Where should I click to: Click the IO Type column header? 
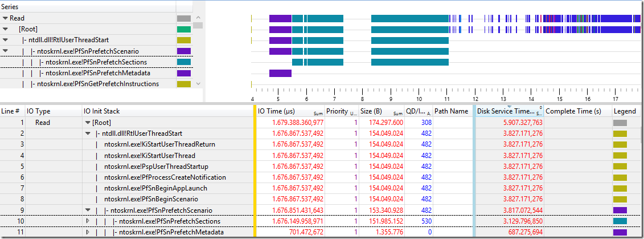54,111
